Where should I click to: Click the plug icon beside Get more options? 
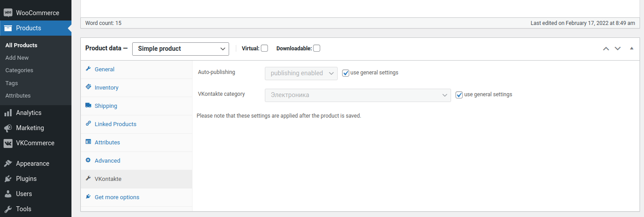88,197
